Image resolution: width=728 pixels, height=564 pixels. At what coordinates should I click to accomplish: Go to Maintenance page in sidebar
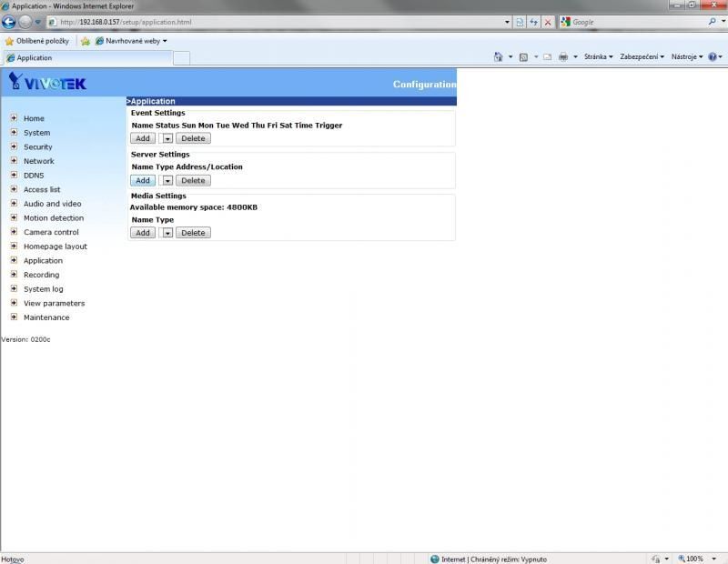(45, 317)
